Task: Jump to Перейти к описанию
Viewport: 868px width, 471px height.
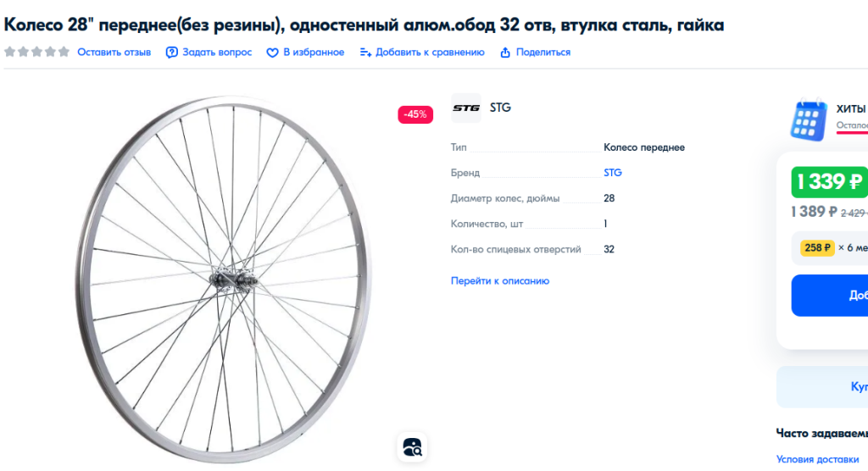Action: [x=499, y=280]
